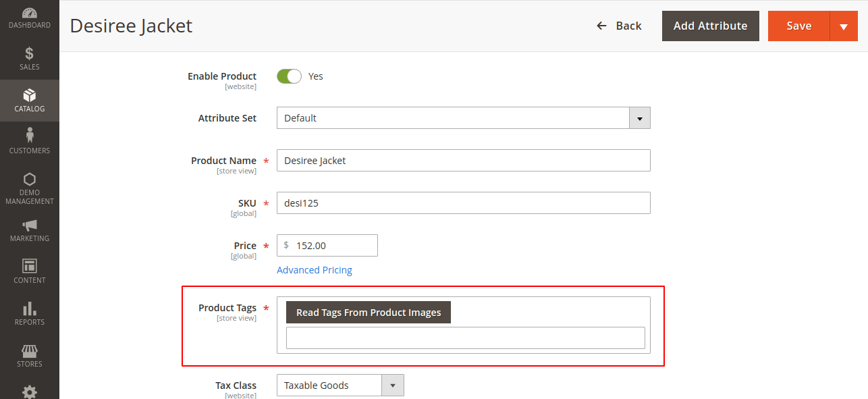This screenshot has width=868, height=399.
Task: Open the Content layout icon
Action: coord(29,266)
